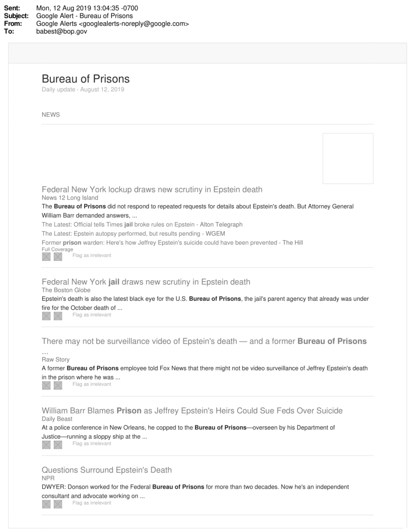Click left share icon under Raw Story article
This screenshot has height=532, width=411.
46,386
